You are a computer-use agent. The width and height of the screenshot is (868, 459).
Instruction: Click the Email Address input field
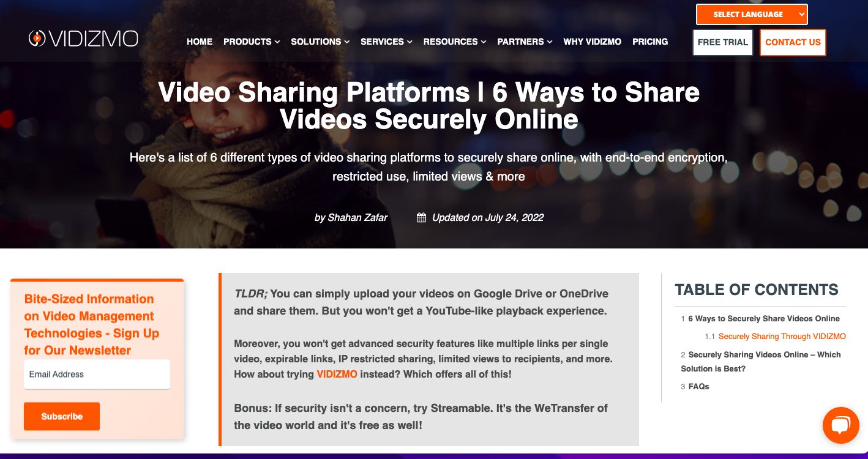tap(97, 374)
